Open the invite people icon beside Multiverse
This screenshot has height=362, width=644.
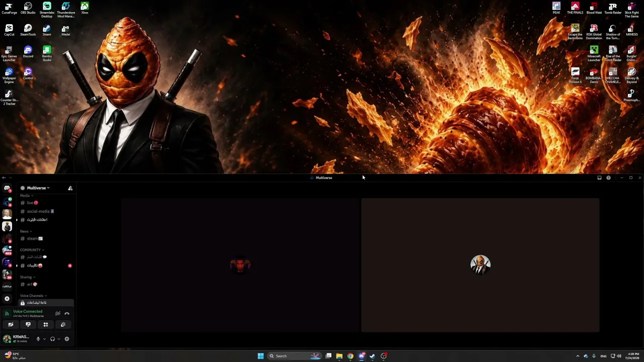(x=70, y=188)
